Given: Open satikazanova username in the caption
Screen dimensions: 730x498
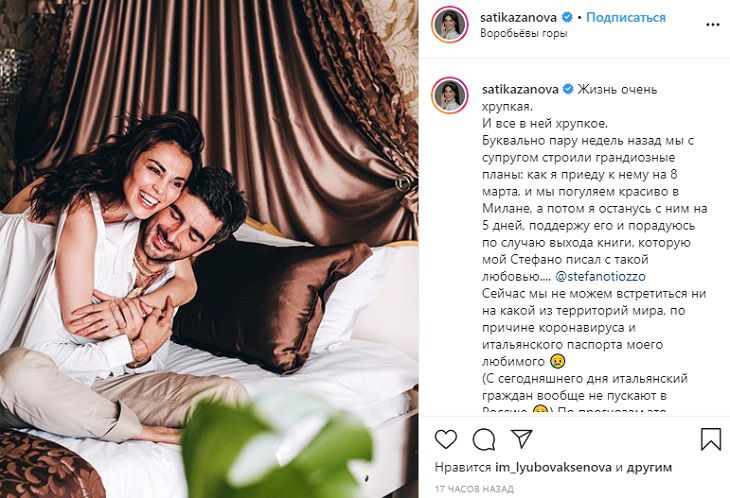Looking at the screenshot, I should (x=520, y=89).
